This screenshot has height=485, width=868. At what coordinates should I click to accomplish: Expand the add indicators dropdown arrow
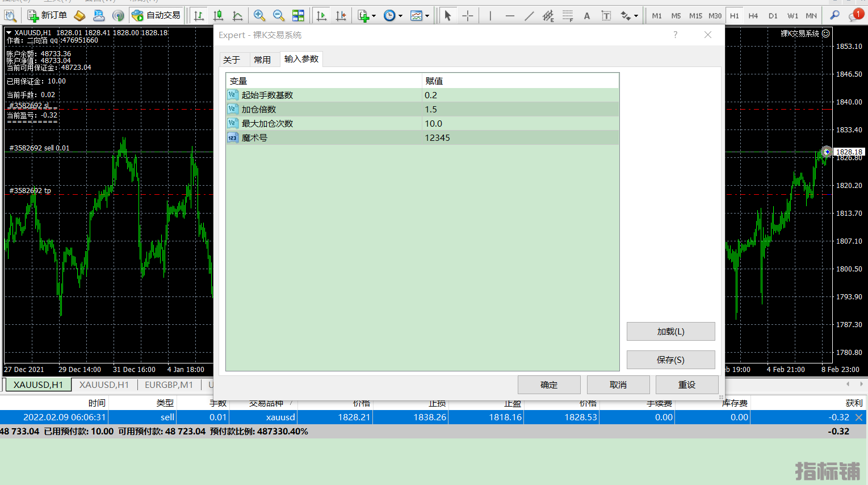point(374,16)
